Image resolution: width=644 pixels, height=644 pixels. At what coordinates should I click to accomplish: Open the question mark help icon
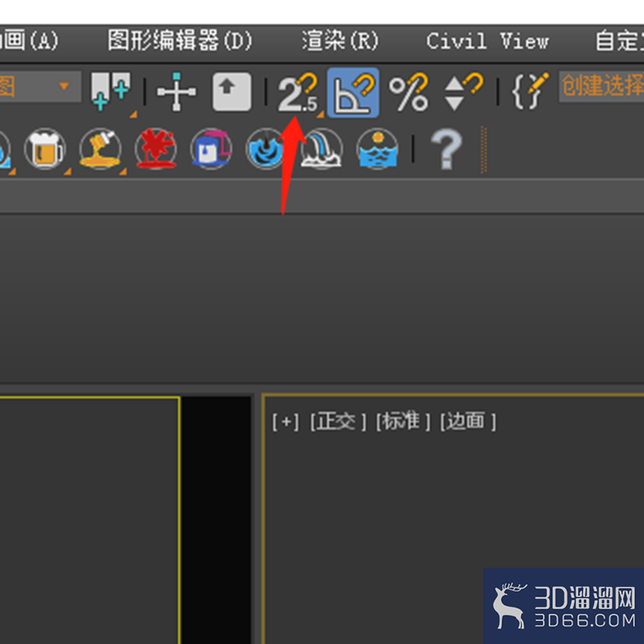coord(447,149)
